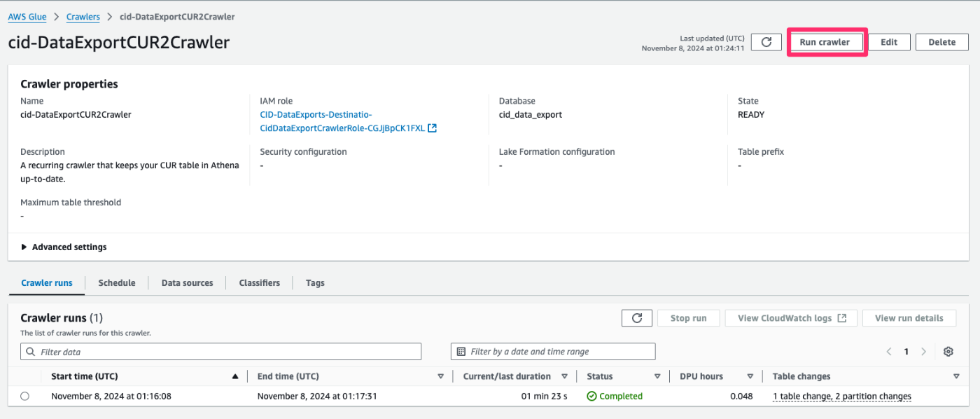Screen dimensions: 980x419
Task: Refresh the Crawler runs list
Action: (636, 317)
